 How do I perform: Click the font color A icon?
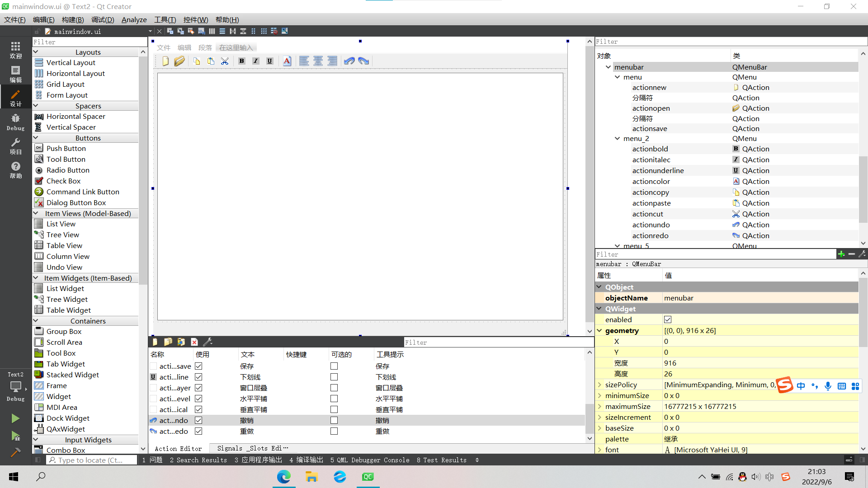pyautogui.click(x=287, y=61)
